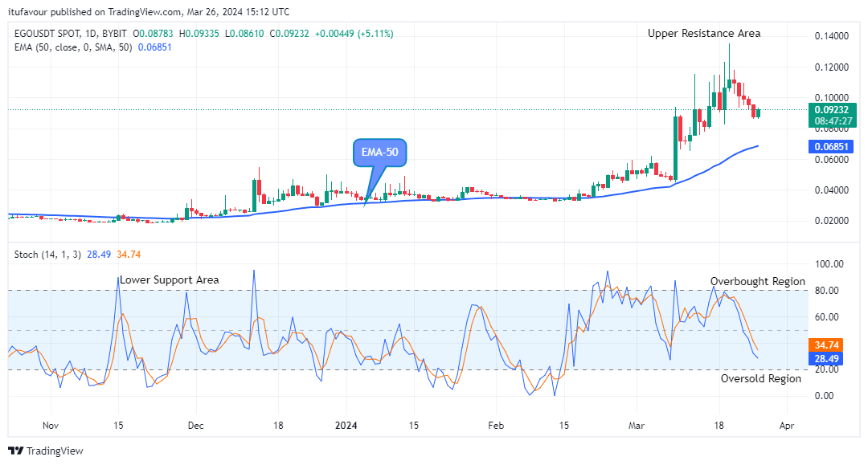Click the Apr label on time axis
868x465 pixels.
point(787,425)
